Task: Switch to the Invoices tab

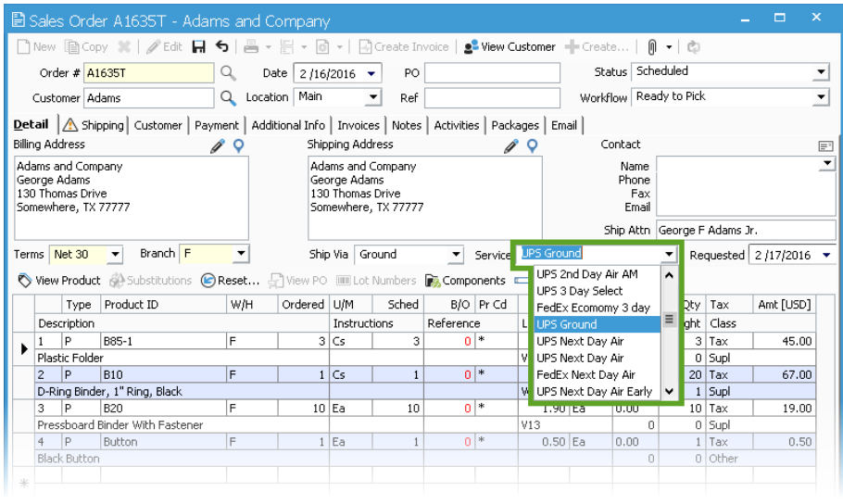Action: (359, 125)
